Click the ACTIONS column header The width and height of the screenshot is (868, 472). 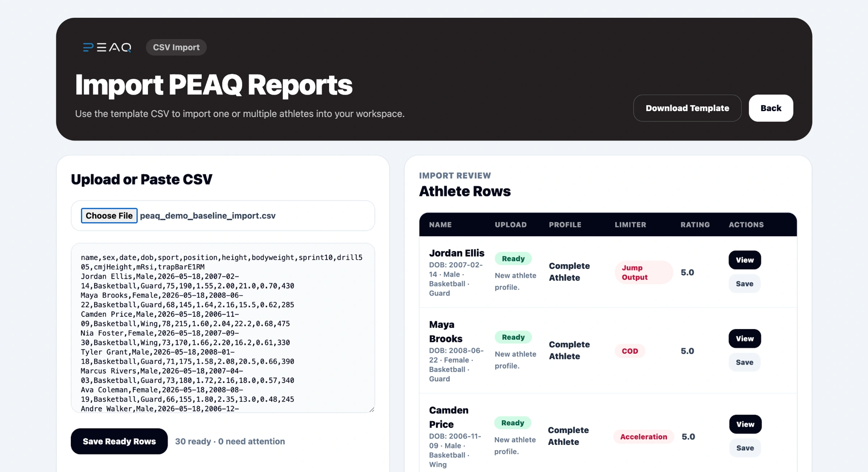point(746,225)
